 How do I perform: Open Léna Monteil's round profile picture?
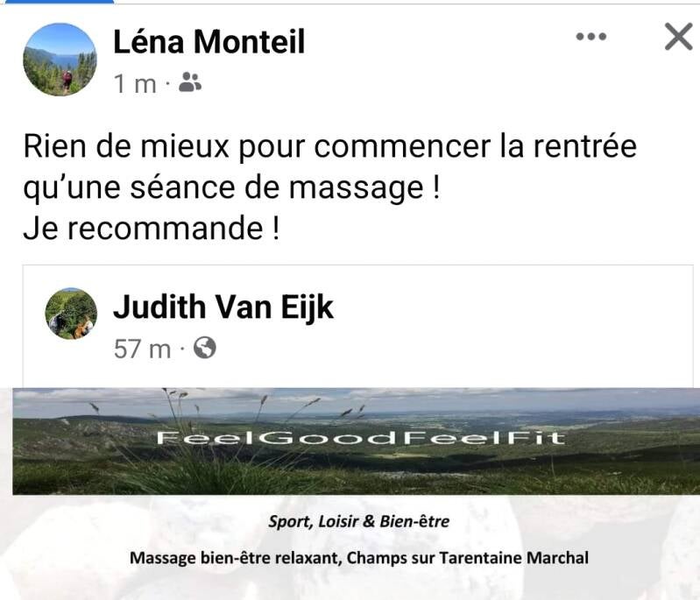pyautogui.click(x=60, y=60)
